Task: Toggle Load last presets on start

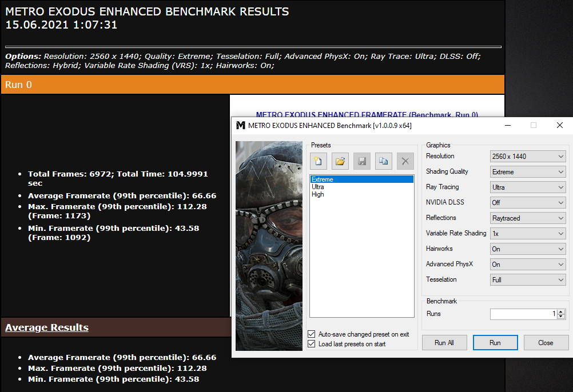Action: [x=311, y=344]
